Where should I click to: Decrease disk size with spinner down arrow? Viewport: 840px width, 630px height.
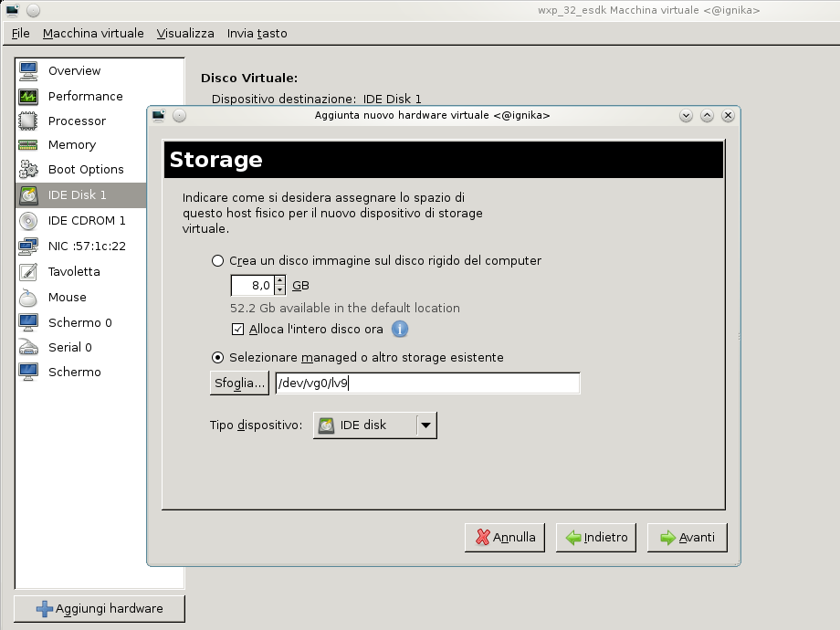click(x=280, y=290)
